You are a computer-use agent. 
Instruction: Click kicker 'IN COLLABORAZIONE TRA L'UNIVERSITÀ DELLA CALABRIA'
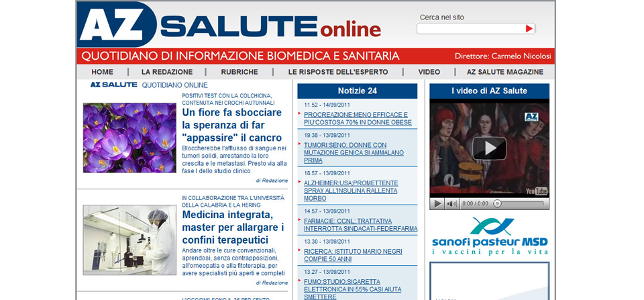point(233,201)
